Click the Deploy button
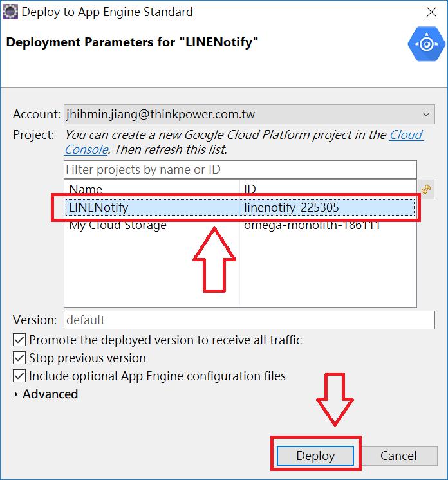448x480 pixels. [x=315, y=456]
